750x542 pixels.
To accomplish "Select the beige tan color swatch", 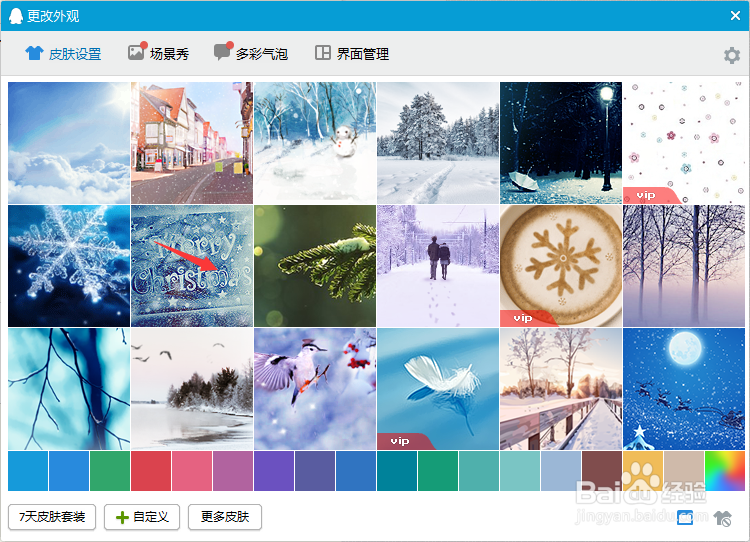I will point(684,471).
